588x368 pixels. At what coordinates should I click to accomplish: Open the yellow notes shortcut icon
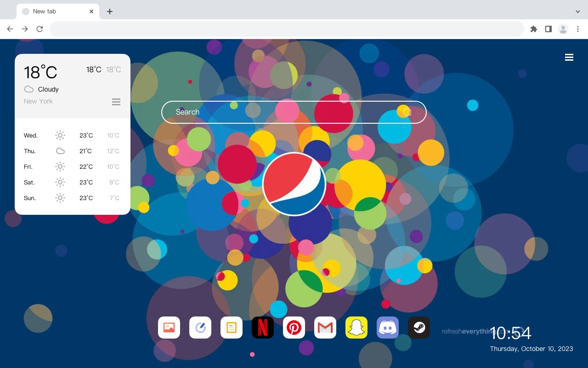232,328
